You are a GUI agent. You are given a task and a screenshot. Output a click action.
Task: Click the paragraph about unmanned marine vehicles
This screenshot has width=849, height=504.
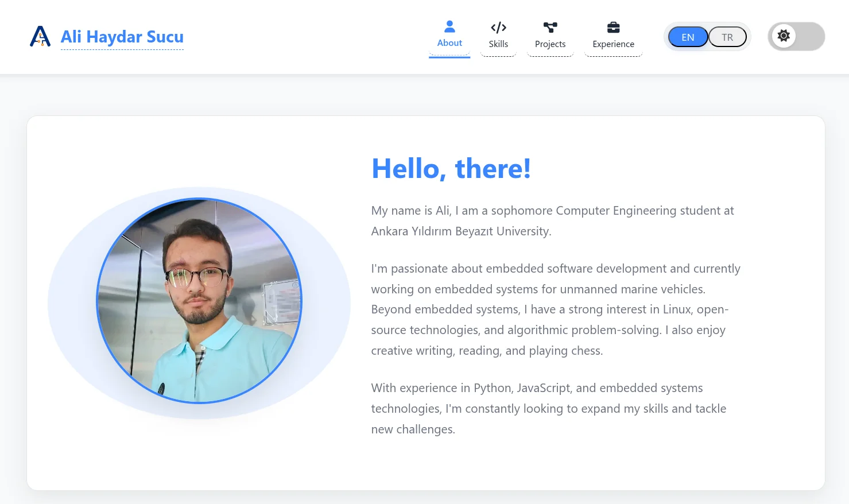pyautogui.click(x=556, y=309)
